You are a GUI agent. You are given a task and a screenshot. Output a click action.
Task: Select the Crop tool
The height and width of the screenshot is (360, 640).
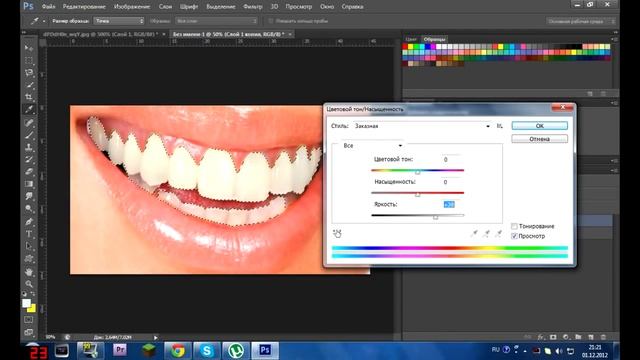click(x=29, y=97)
